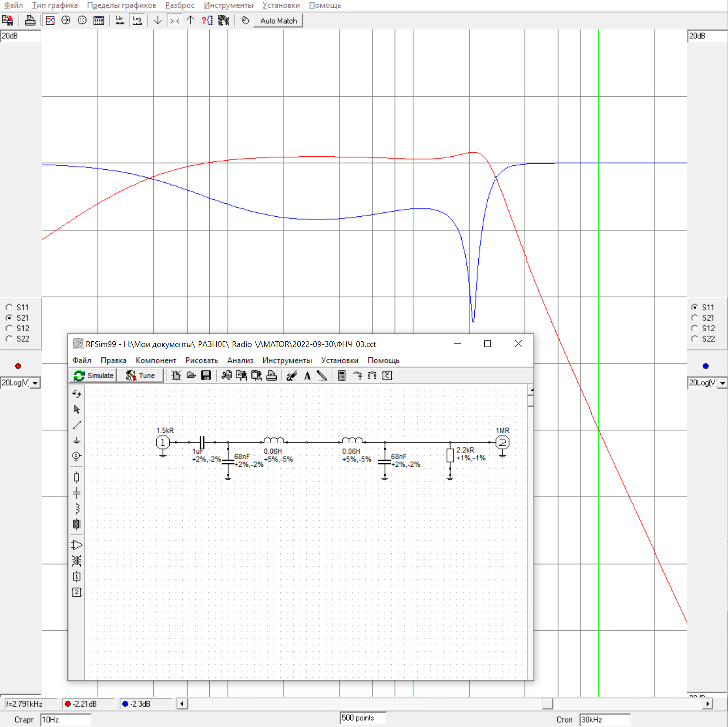
Task: Select the capacitor component tool
Action: click(x=77, y=493)
